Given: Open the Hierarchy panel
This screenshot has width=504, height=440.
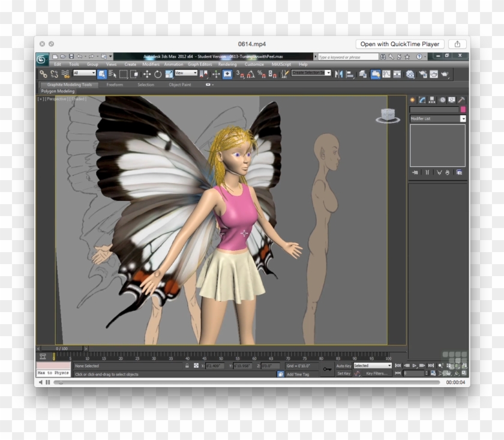Looking at the screenshot, I should click(x=431, y=100).
